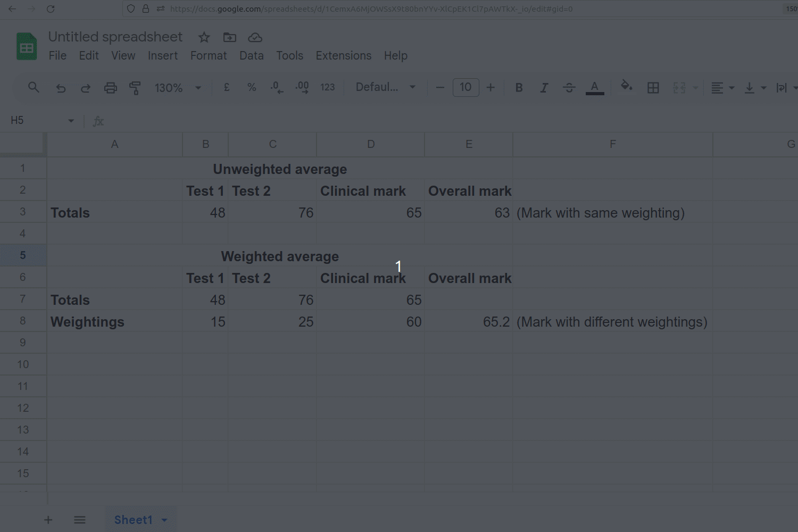Toggle italic formatting
The height and width of the screenshot is (532, 798).
pos(544,88)
